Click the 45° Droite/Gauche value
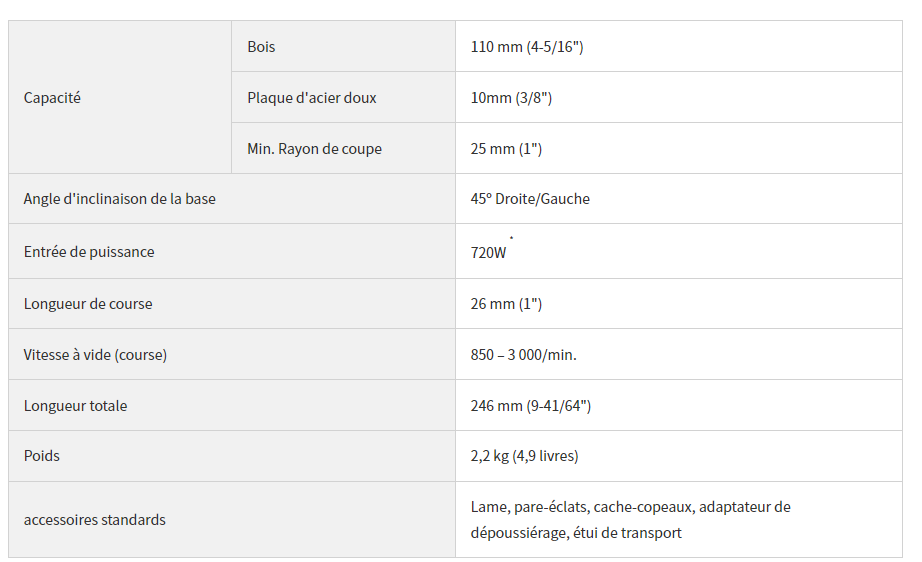This screenshot has height=562, width=922. (530, 199)
